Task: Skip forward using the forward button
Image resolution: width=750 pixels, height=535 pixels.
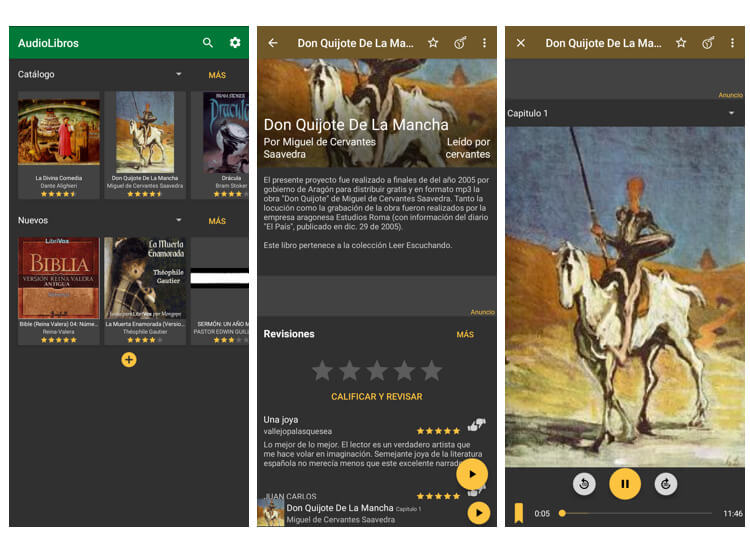Action: (x=665, y=484)
